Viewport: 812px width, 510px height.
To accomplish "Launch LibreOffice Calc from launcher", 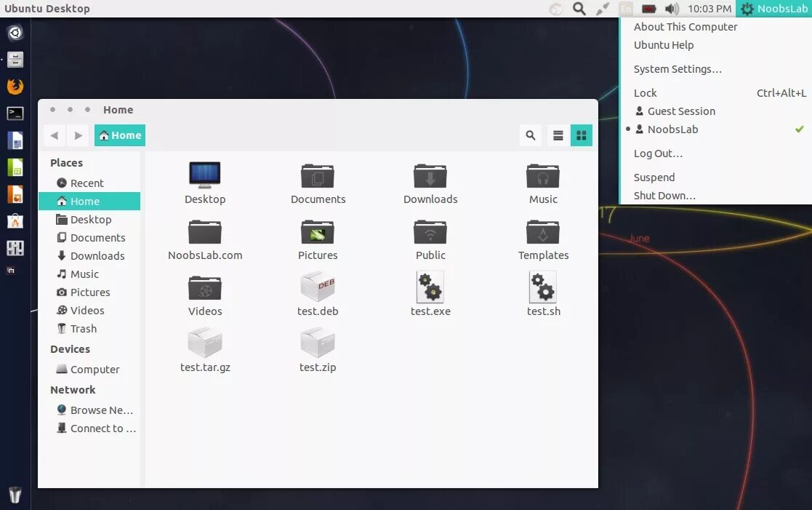I will [15, 167].
